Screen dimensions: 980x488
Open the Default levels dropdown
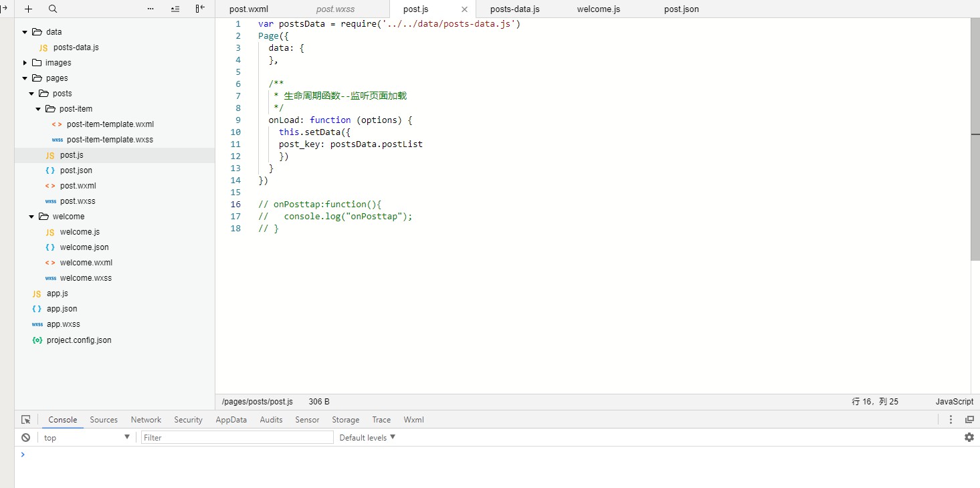point(367,437)
